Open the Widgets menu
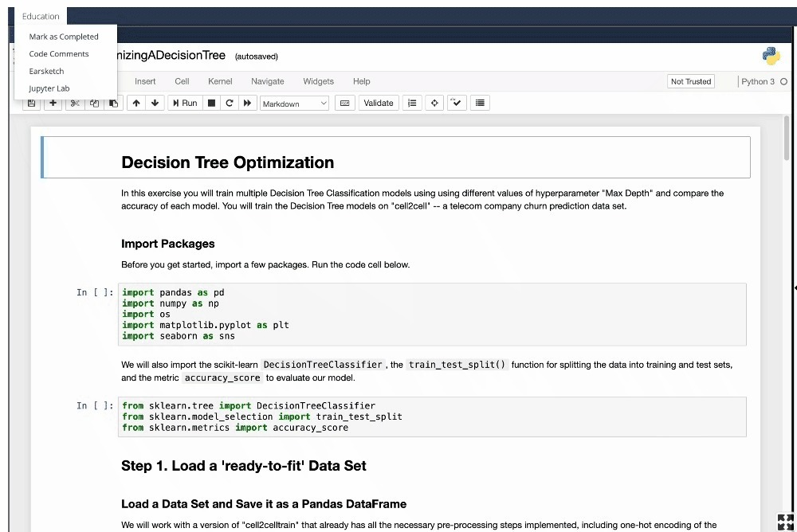This screenshot has width=797, height=532. tap(318, 81)
